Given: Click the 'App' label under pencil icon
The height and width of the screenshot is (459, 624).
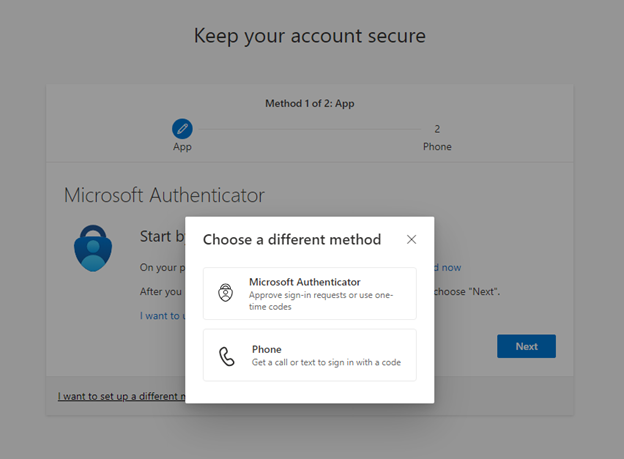Looking at the screenshot, I should coord(182,147).
